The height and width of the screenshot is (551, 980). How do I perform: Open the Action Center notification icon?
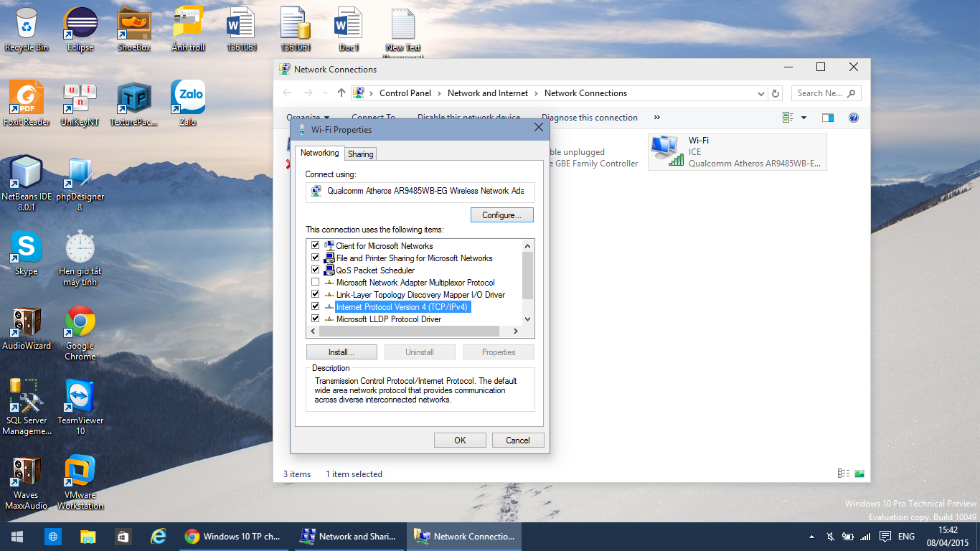885,537
